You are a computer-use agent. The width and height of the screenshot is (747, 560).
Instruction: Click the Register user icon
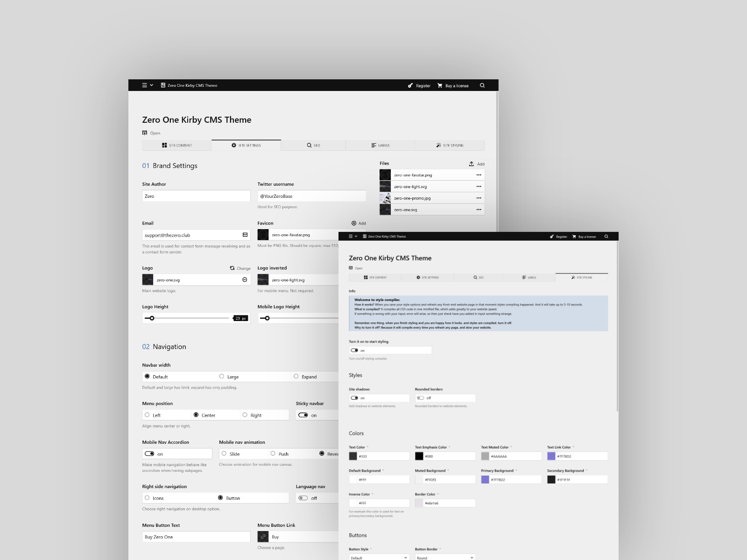coord(411,85)
